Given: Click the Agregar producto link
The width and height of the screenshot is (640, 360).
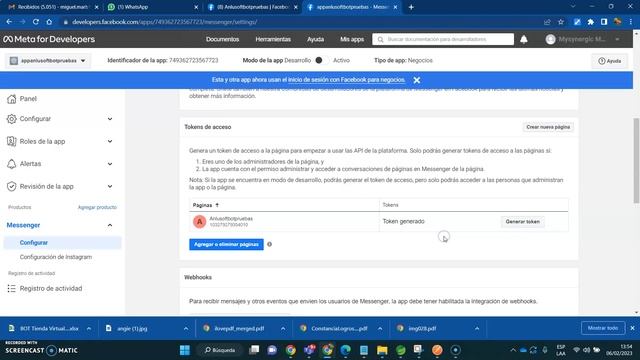Looking at the screenshot, I should [x=97, y=207].
